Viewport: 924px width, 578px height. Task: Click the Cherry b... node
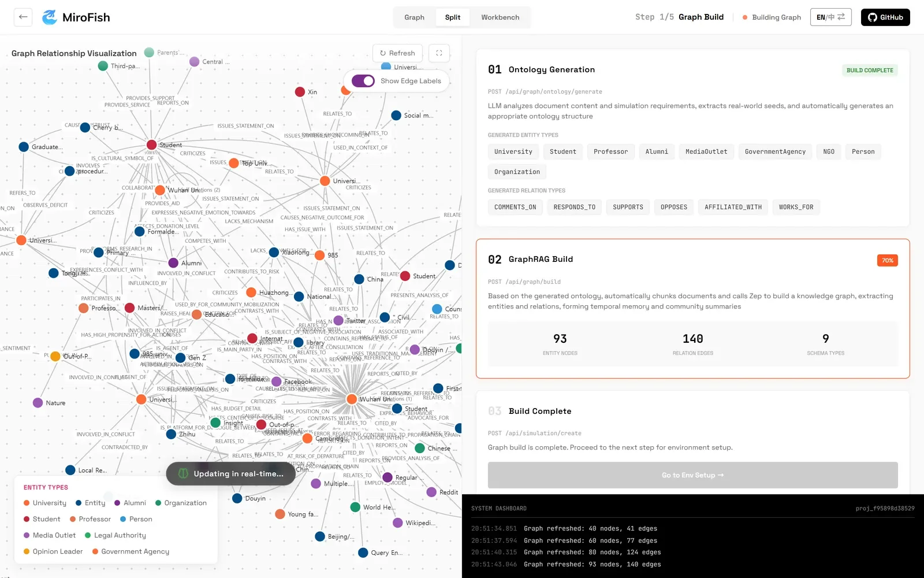click(x=85, y=127)
